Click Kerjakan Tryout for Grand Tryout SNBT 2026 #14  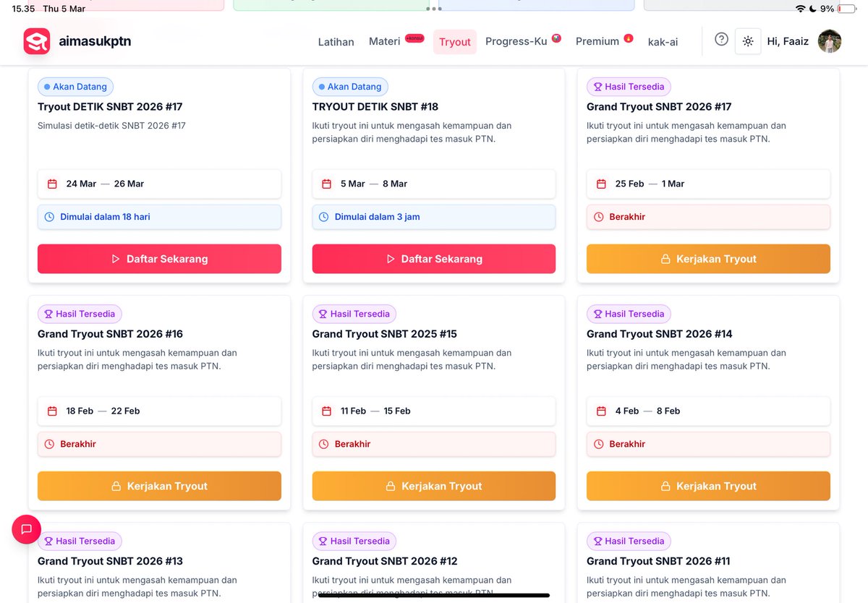(708, 486)
